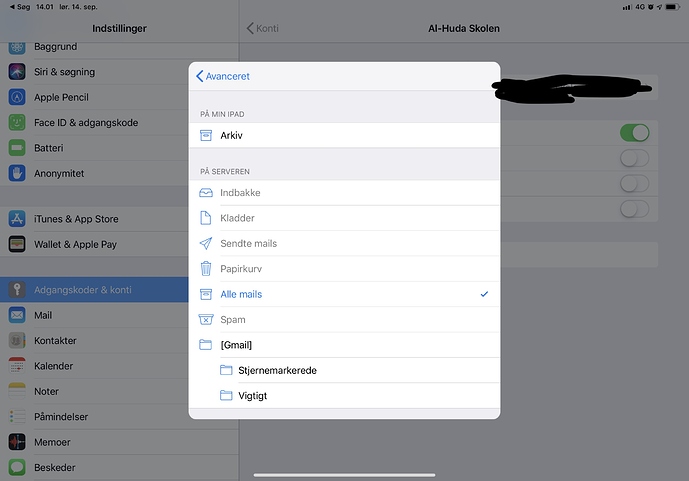Tap the Spam junk icon
Viewport: 689px width, 481px height.
click(x=206, y=319)
